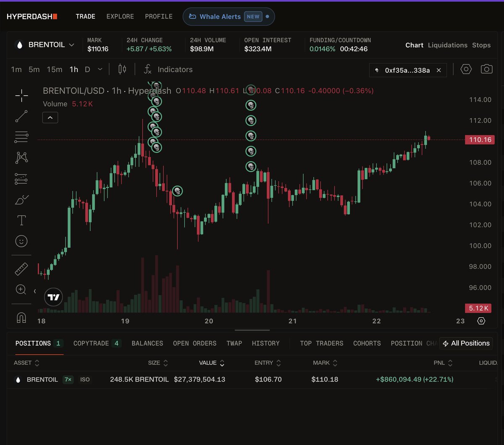Click the lone skull marker near 105
Image resolution: width=504 pixels, height=445 pixels.
pyautogui.click(x=178, y=191)
